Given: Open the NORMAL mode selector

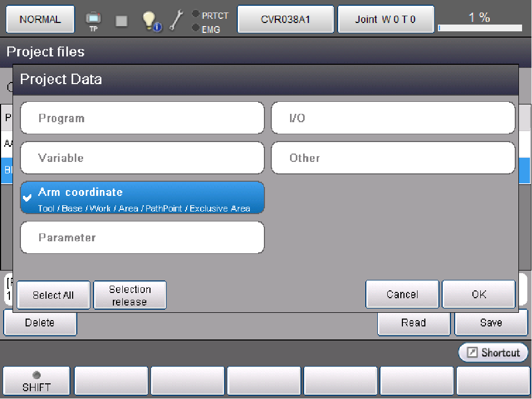Looking at the screenshot, I should coord(40,20).
